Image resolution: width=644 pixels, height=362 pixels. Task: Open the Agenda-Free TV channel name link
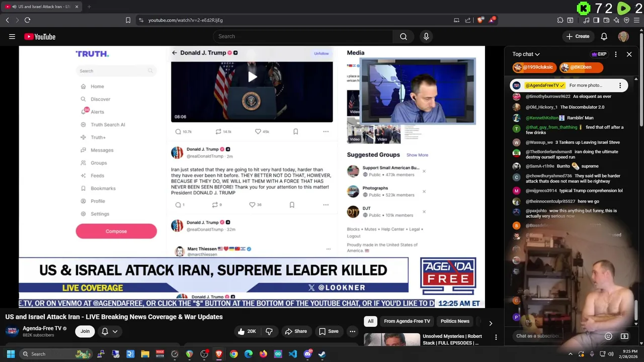click(42, 328)
